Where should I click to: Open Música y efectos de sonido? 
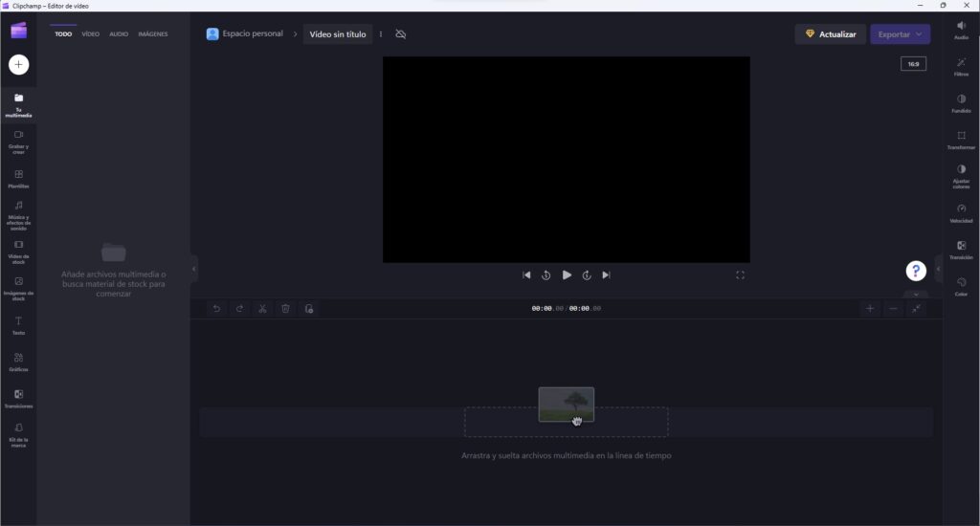18,214
